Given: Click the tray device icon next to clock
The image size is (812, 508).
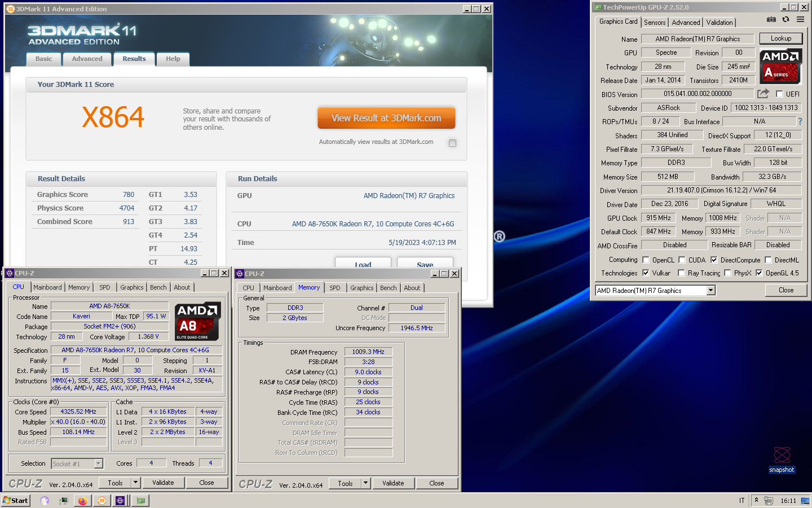Looking at the screenshot, I should (x=768, y=501).
